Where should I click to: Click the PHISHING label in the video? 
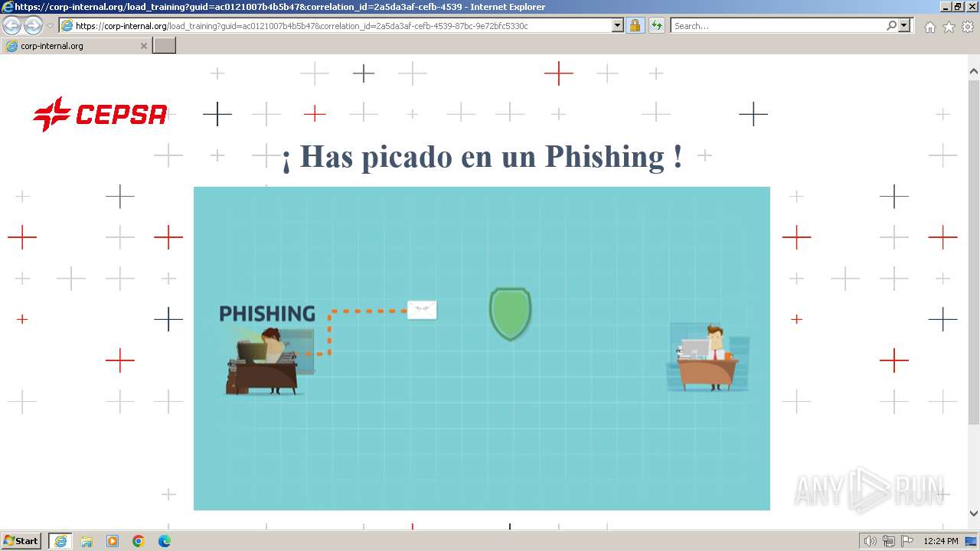pyautogui.click(x=267, y=314)
